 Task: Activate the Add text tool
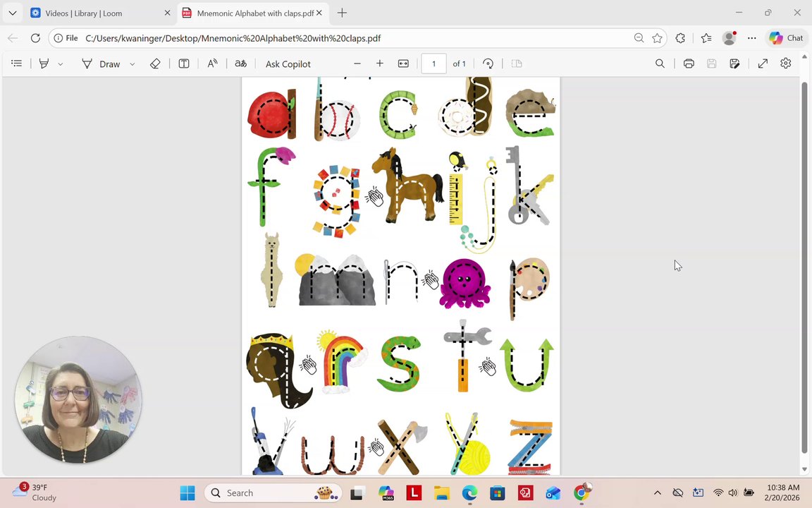coord(184,64)
